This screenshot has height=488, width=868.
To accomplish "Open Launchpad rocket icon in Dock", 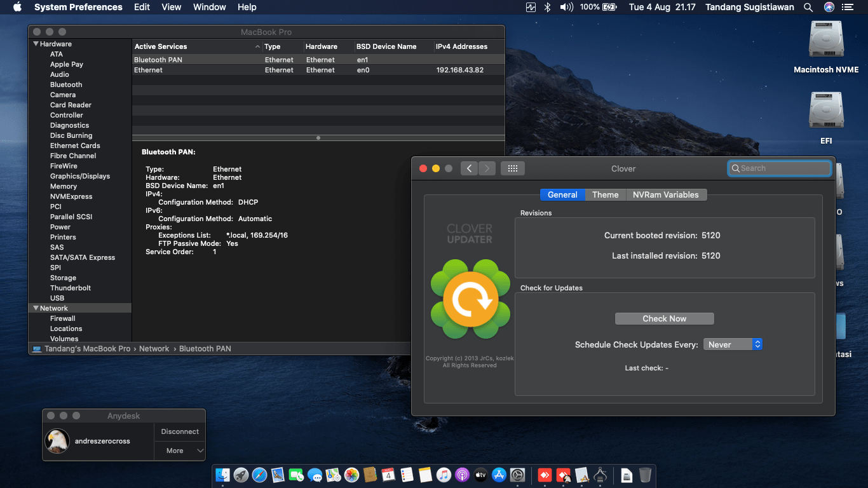I will click(241, 475).
